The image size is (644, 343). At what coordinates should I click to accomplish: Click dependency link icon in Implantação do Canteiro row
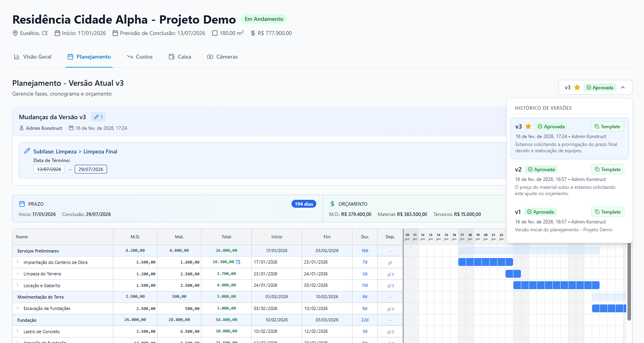390,263
